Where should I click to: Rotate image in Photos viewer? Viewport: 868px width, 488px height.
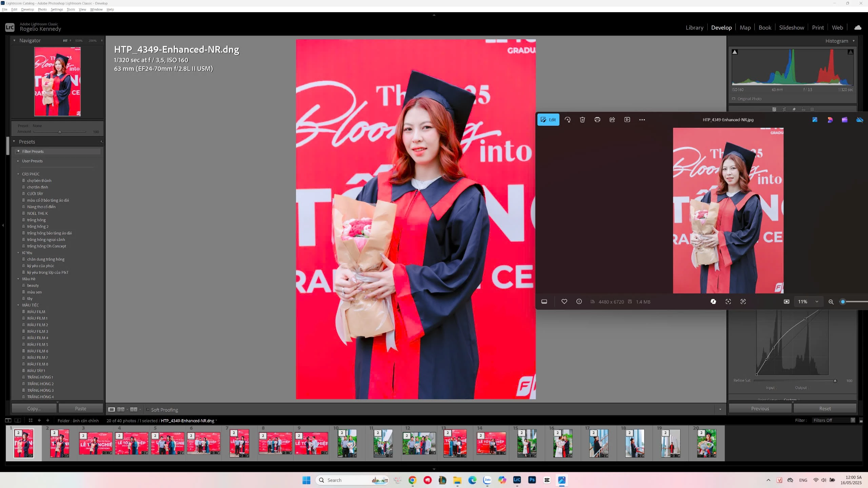pos(568,120)
